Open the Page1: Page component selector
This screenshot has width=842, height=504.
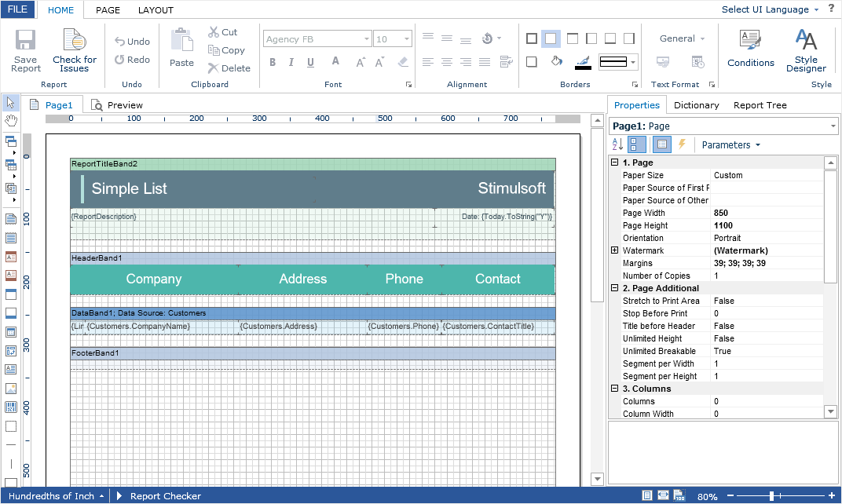pyautogui.click(x=724, y=126)
